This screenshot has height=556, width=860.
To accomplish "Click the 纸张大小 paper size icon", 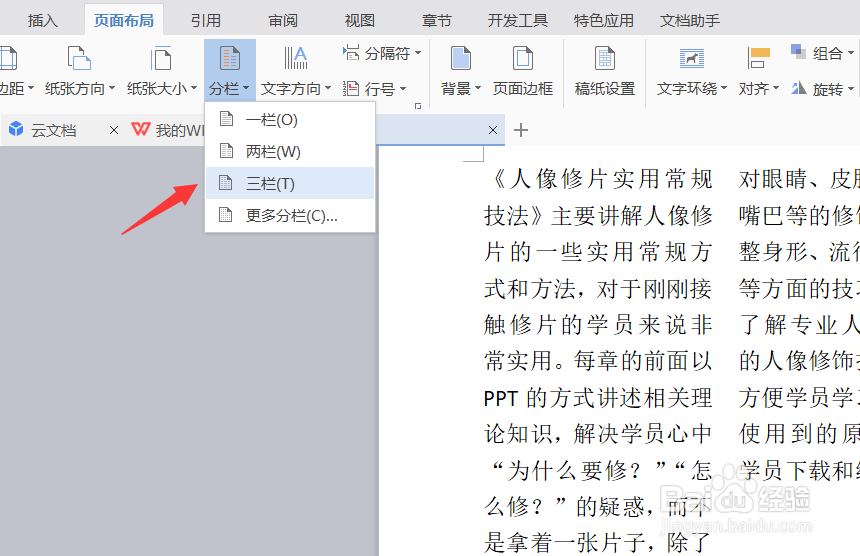I will point(161,58).
